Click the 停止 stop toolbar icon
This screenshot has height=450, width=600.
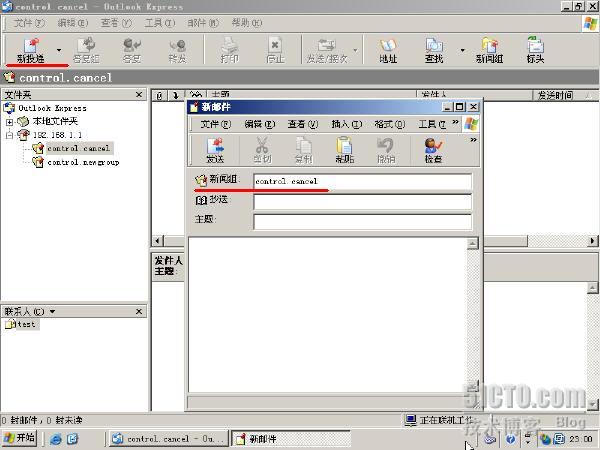point(275,50)
